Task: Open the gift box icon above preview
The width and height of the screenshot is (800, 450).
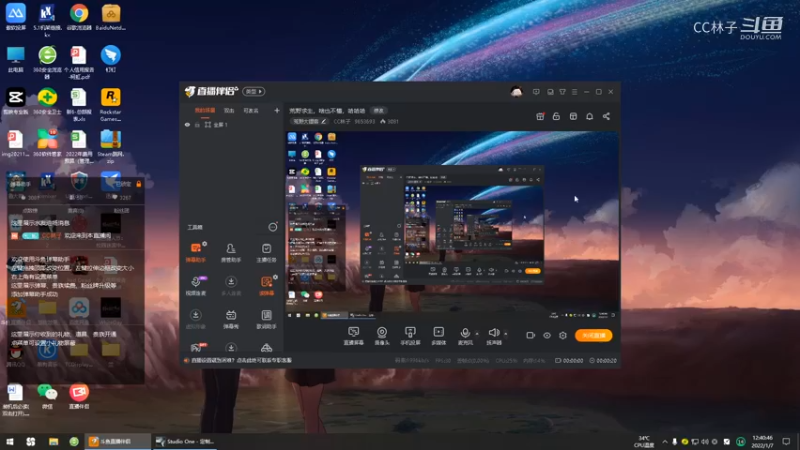Action: click(540, 116)
